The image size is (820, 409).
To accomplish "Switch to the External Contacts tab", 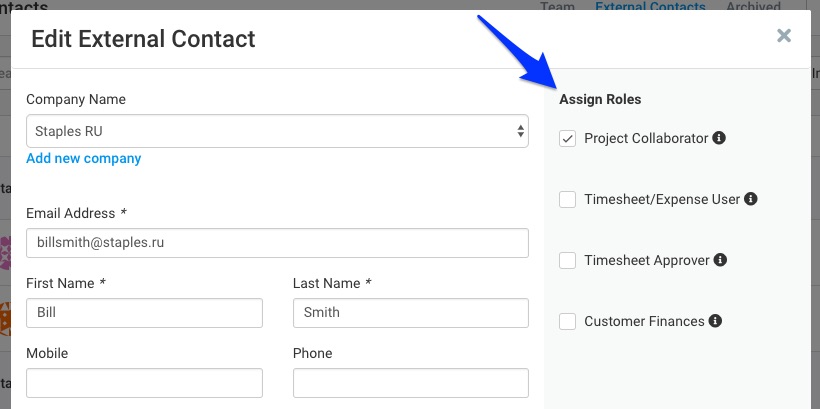I will [x=651, y=6].
